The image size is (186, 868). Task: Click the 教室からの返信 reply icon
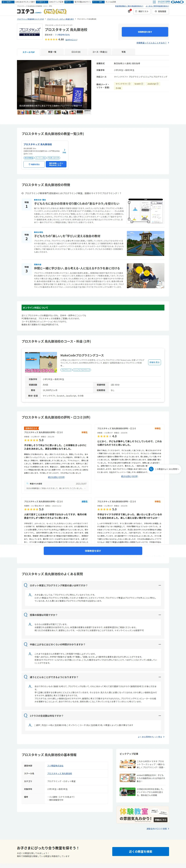tap(28, 483)
